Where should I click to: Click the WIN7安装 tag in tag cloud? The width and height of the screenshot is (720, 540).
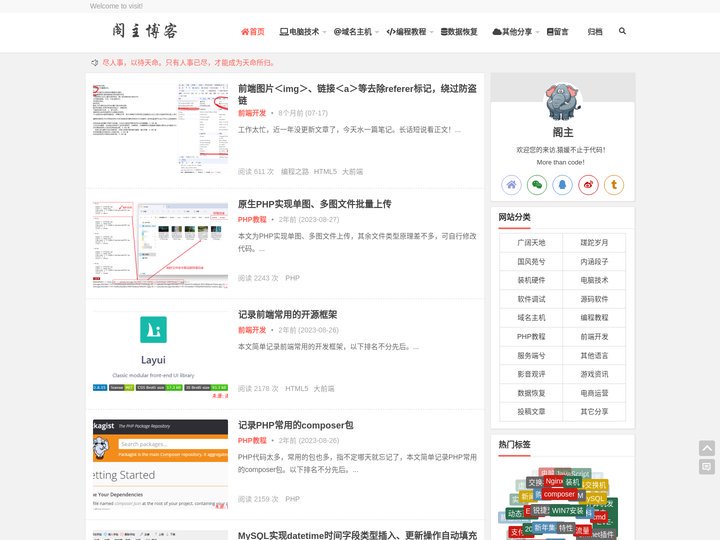pos(567,511)
